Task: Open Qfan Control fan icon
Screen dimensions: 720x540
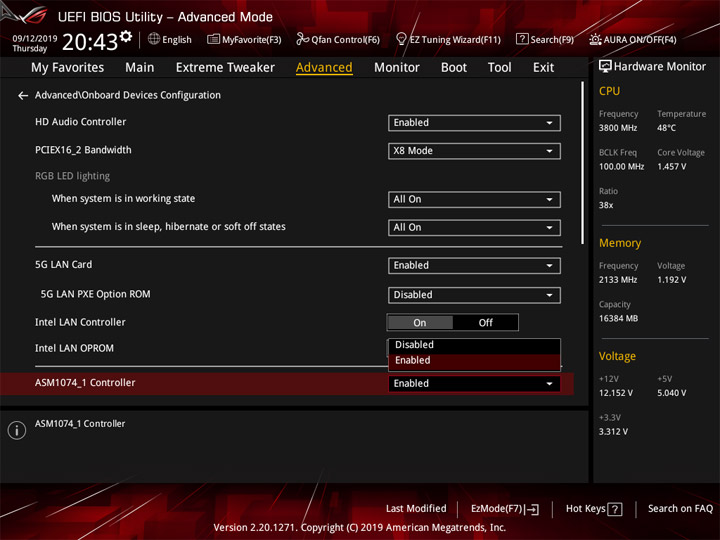Action: (x=302, y=39)
